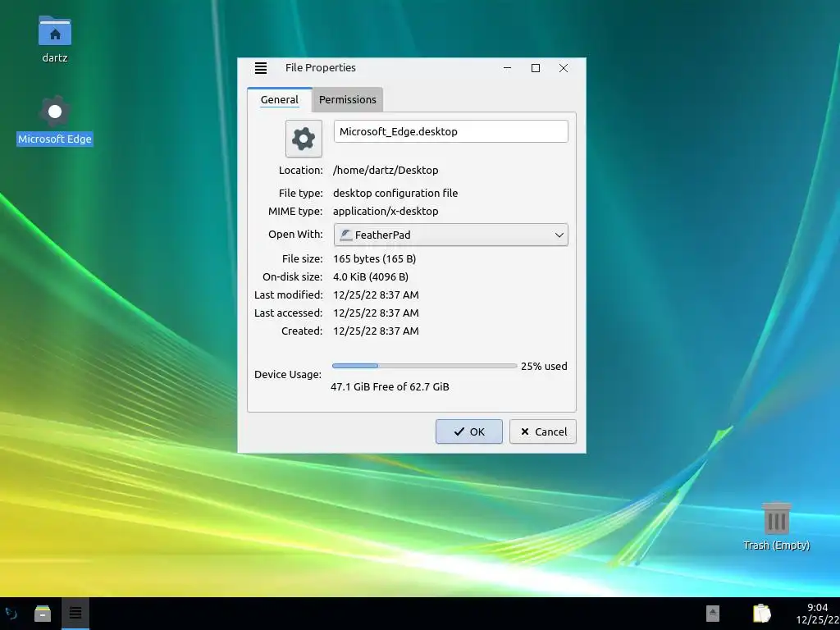Click the Microsoft_Edge.desktop filename field
This screenshot has height=630, width=840.
coord(450,132)
